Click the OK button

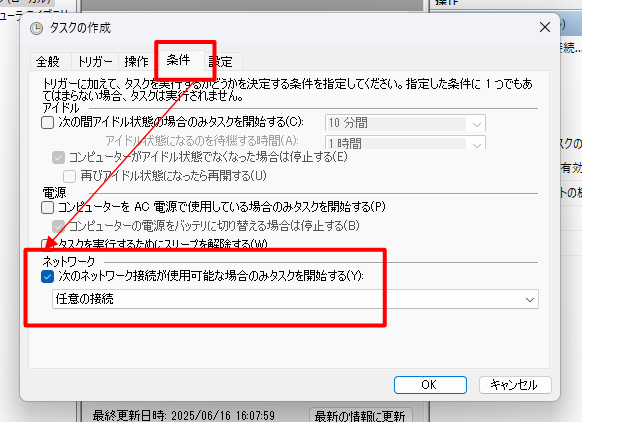pos(430,385)
